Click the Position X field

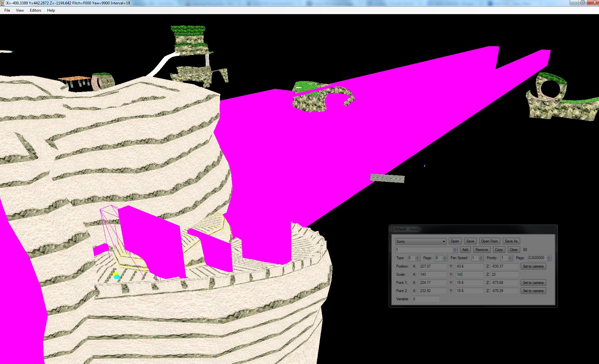pyautogui.click(x=433, y=266)
